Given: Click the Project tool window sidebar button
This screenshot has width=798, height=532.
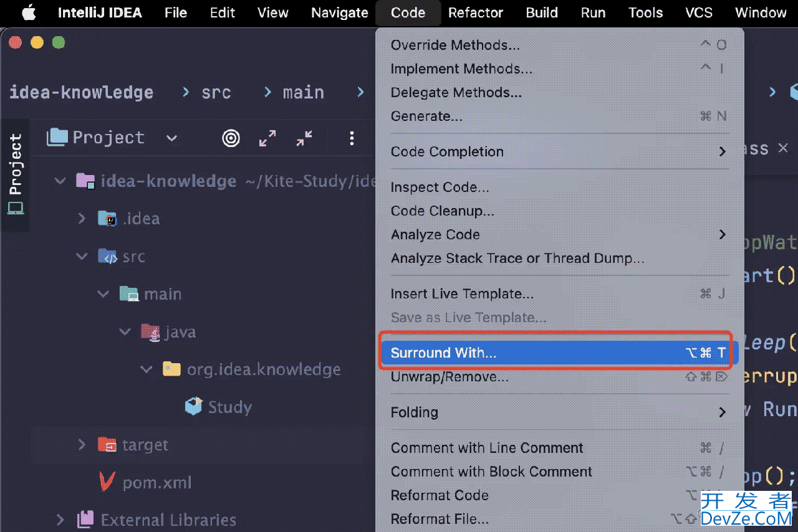Looking at the screenshot, I should tap(15, 174).
